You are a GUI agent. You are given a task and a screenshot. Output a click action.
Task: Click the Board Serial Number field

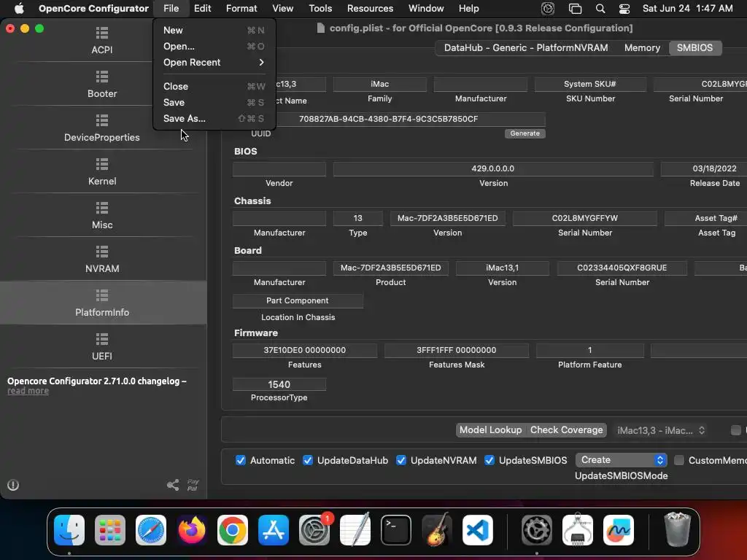click(622, 268)
